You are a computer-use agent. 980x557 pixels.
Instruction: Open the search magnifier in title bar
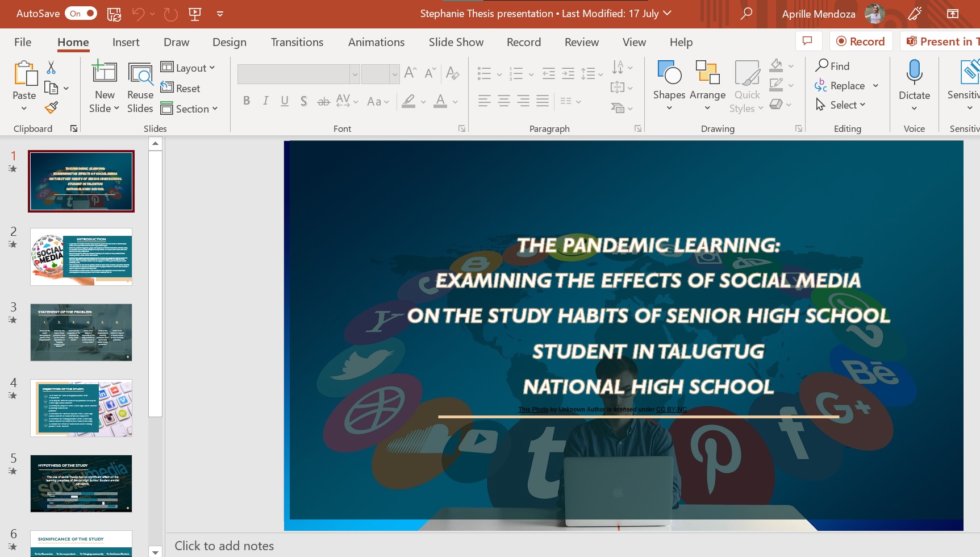point(747,14)
